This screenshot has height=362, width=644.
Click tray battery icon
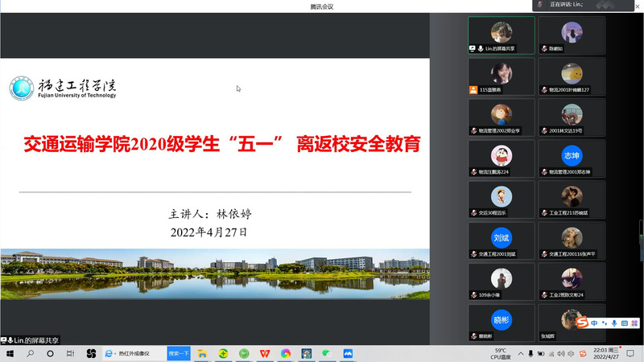(x=541, y=353)
